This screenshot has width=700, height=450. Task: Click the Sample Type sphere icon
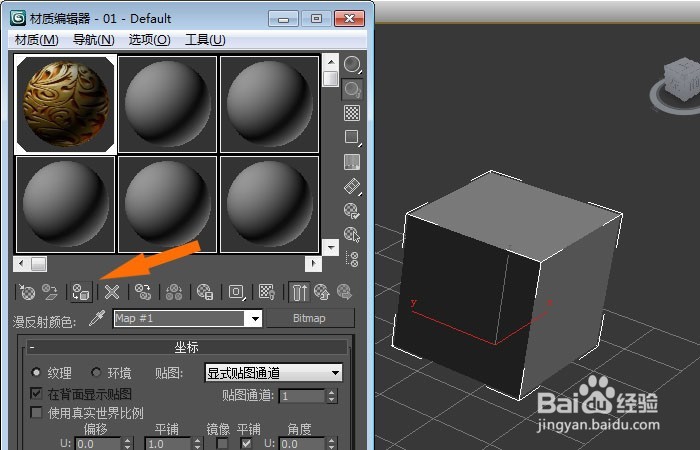point(352,65)
